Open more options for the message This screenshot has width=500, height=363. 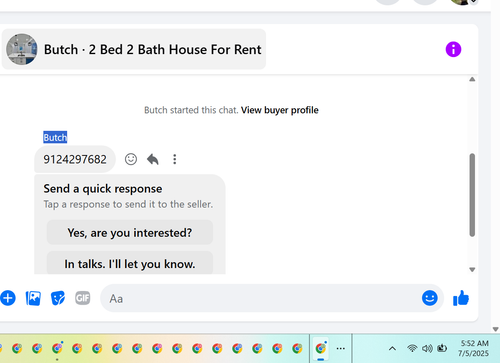pos(175,159)
